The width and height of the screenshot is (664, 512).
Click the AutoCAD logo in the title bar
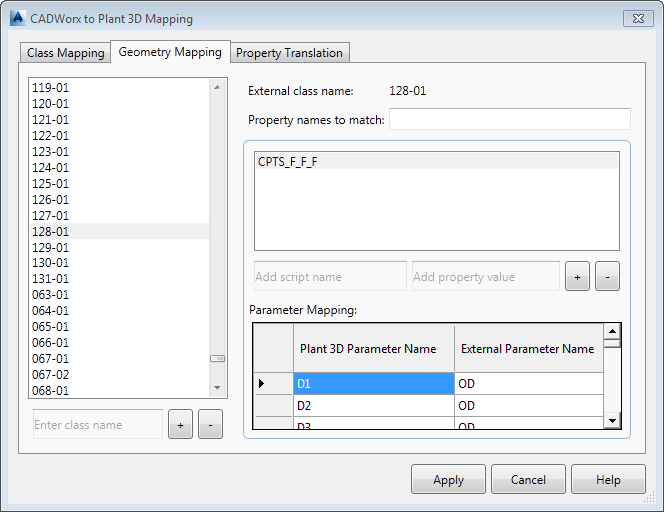click(x=17, y=18)
